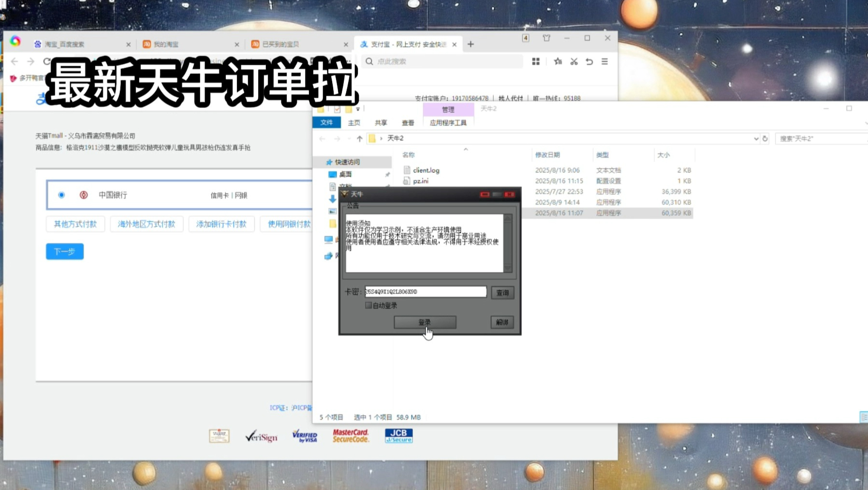This screenshot has width=868, height=490.
Task: Click the 卡密 card key input field
Action: (426, 292)
